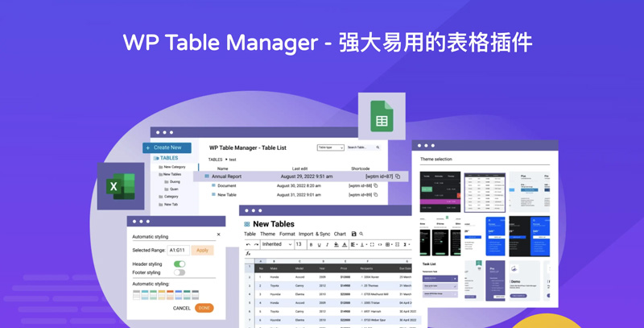Image resolution: width=644 pixels, height=328 pixels.
Task: Click the Excel logo icon
Action: 121,186
